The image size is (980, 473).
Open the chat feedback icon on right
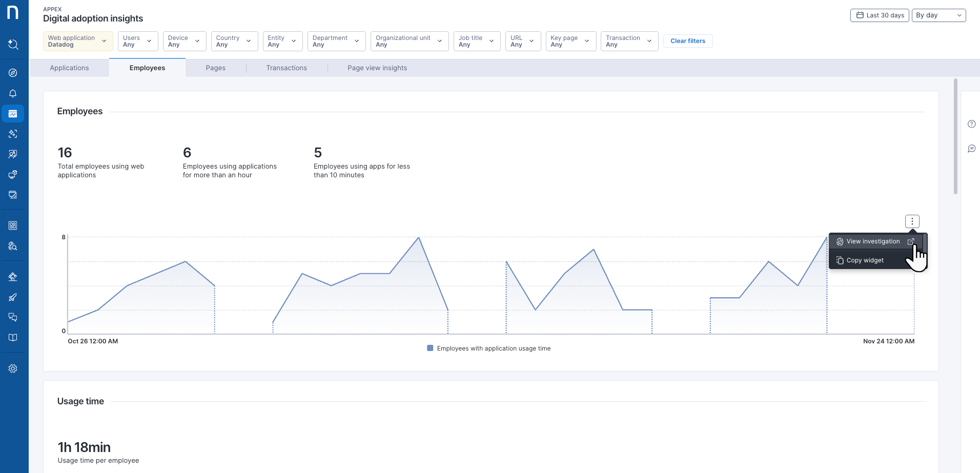point(971,149)
